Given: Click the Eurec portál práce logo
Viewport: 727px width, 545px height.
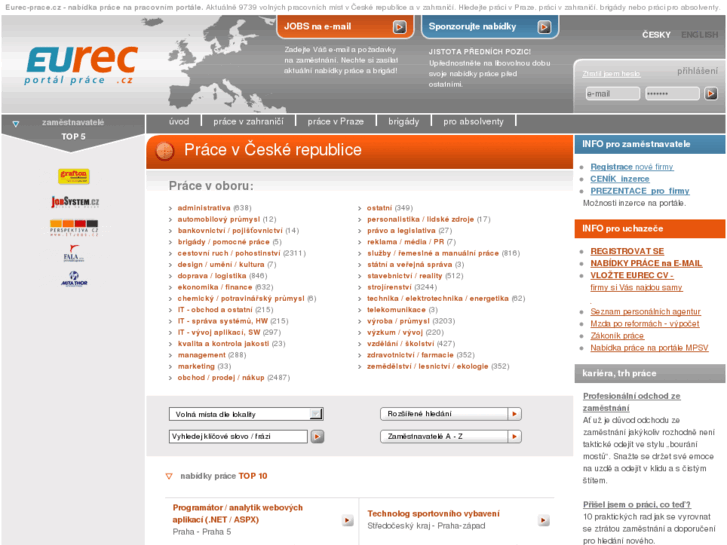Looking at the screenshot, I should [81, 65].
